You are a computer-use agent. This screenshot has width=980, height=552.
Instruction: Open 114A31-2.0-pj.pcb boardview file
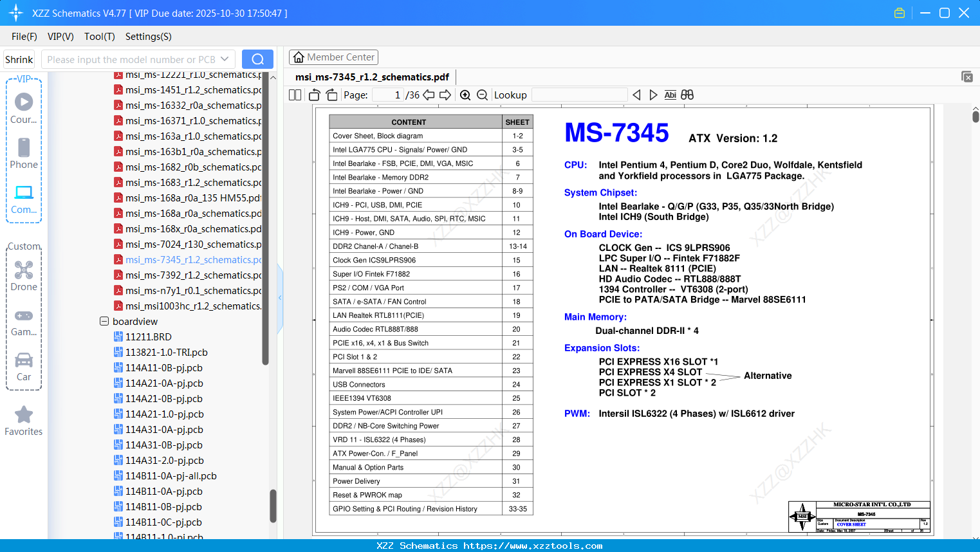coord(159,461)
